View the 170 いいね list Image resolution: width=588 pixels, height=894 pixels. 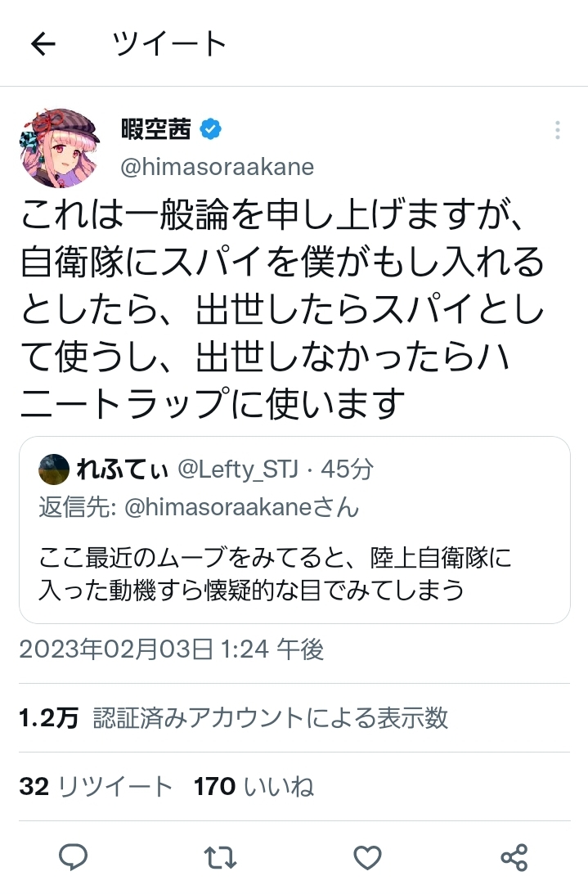[254, 786]
